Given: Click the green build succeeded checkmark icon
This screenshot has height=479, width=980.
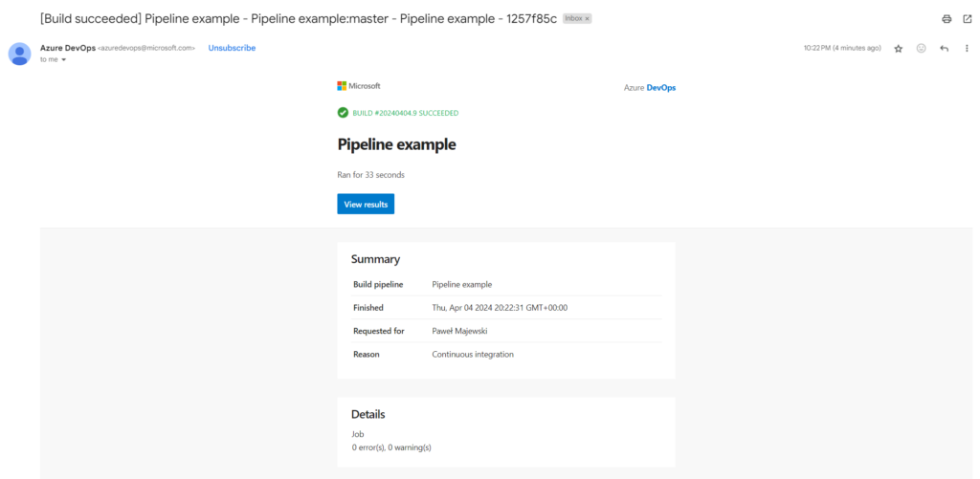Looking at the screenshot, I should coord(343,113).
